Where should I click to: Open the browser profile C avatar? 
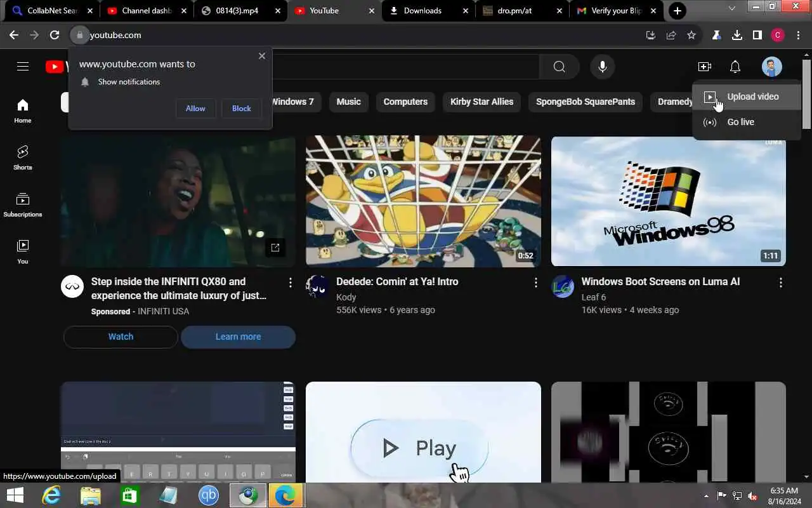(778, 35)
